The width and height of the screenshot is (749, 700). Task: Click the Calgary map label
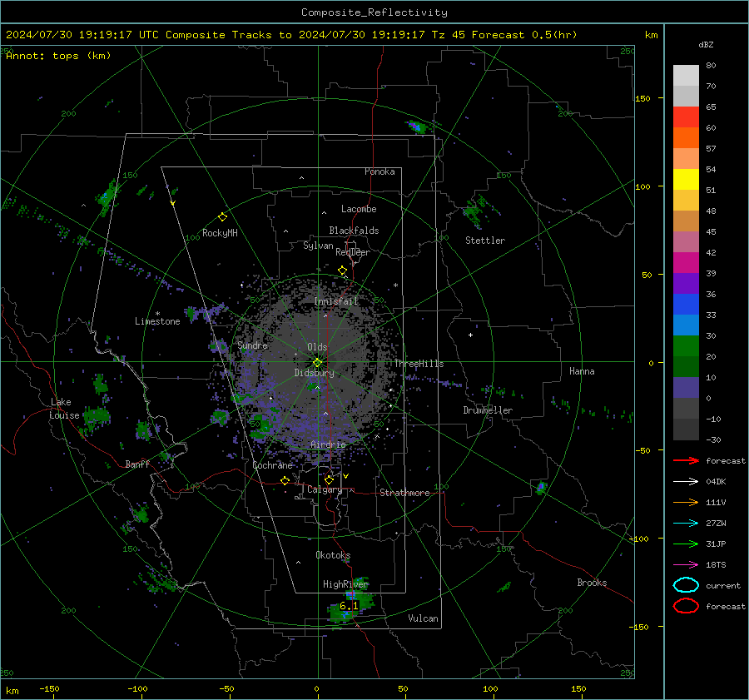325,489
